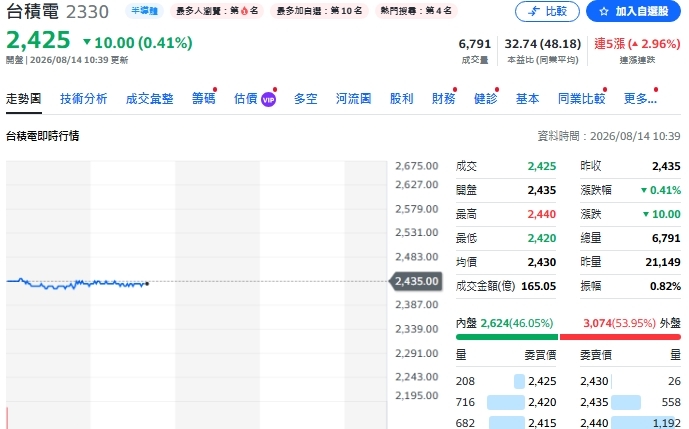Click the compare arrows icon in 比較
This screenshot has height=429, width=689.
coord(534,11)
